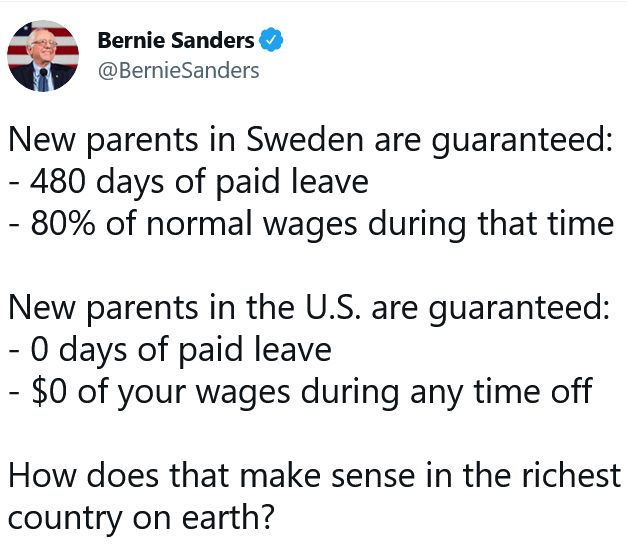Click the blue verified badge icon
Viewport: 627px width, 552px height.
click(x=271, y=41)
